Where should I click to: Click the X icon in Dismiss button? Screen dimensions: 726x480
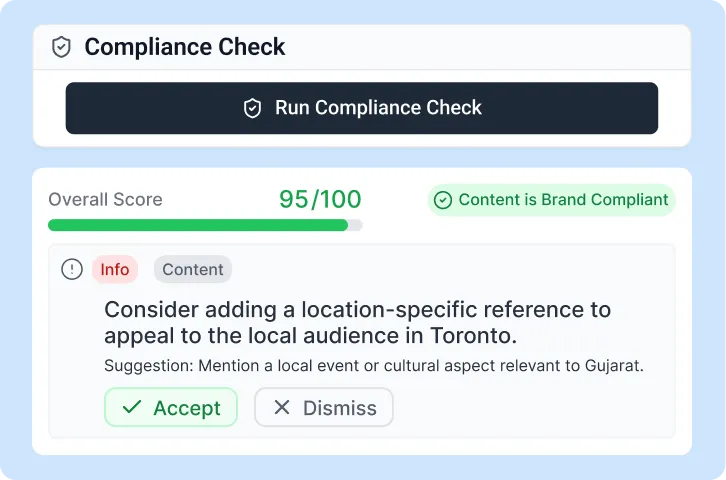point(282,408)
